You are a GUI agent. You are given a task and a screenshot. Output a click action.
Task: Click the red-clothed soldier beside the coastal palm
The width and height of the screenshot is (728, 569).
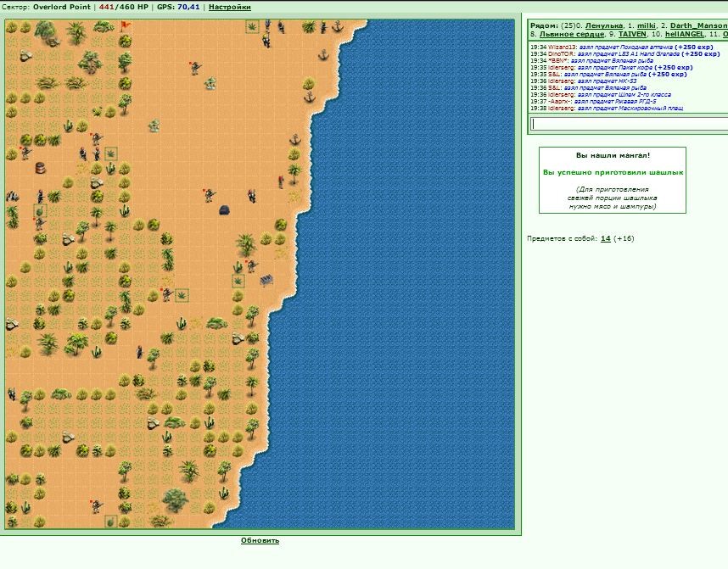pos(281,181)
